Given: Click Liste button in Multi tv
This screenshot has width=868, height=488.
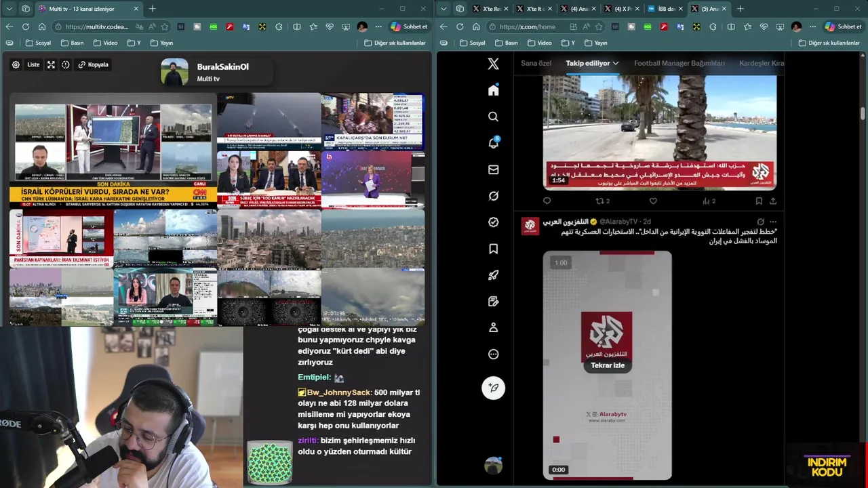Looking at the screenshot, I should (x=33, y=65).
